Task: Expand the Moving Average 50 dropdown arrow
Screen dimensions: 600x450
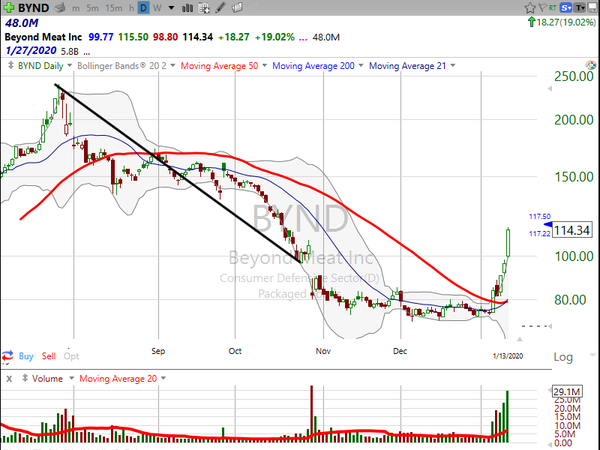Action: pos(264,65)
